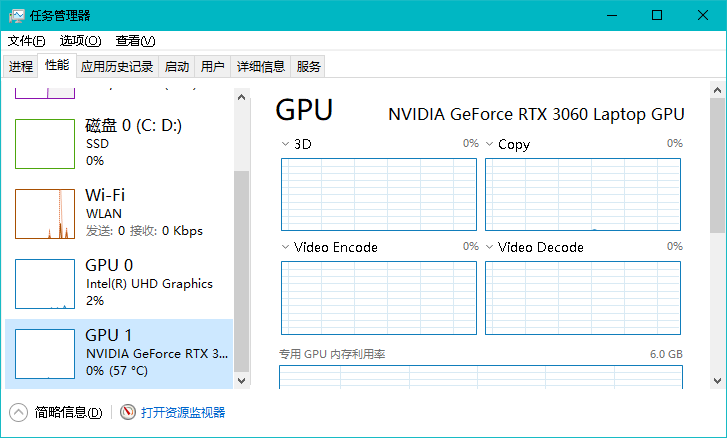Click the Task Manager app icon in title bar
The height and width of the screenshot is (438, 727).
pos(16,15)
